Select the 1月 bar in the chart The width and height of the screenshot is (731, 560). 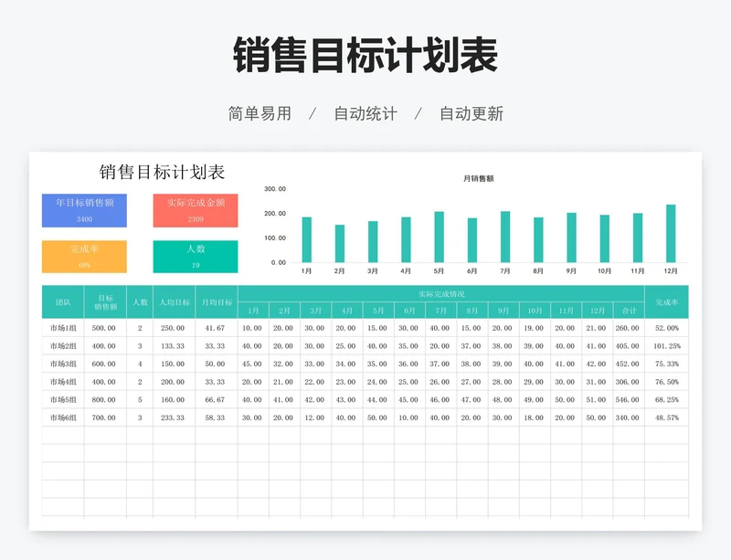(307, 239)
